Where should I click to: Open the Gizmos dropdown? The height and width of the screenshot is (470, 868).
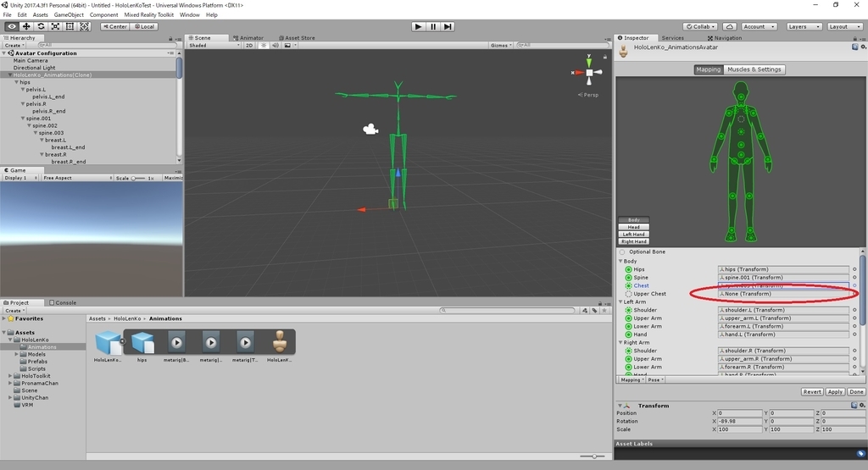coord(501,46)
